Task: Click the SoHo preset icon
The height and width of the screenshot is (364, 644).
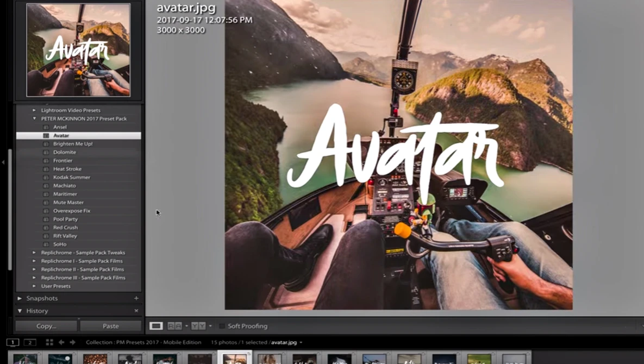Action: [46, 244]
